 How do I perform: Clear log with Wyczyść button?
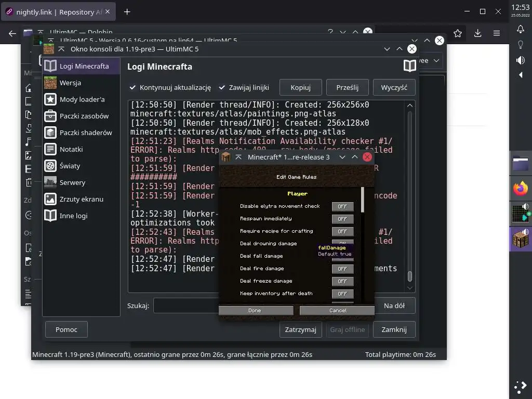394,87
